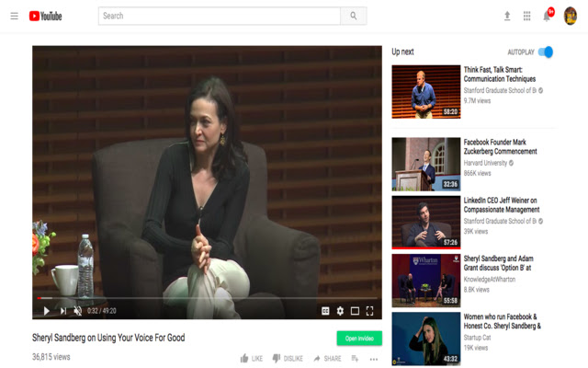Share the video via Share arrow
The height and width of the screenshot is (368, 588).
coord(327,359)
